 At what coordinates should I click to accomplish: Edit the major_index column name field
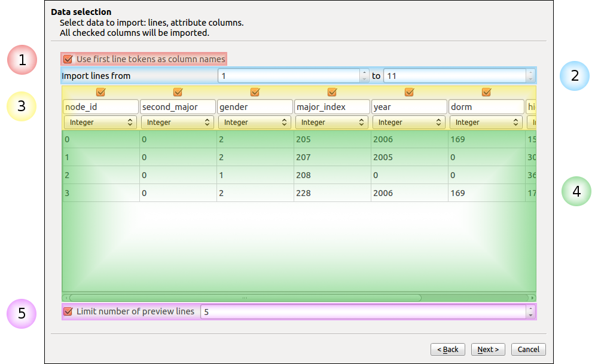[332, 107]
